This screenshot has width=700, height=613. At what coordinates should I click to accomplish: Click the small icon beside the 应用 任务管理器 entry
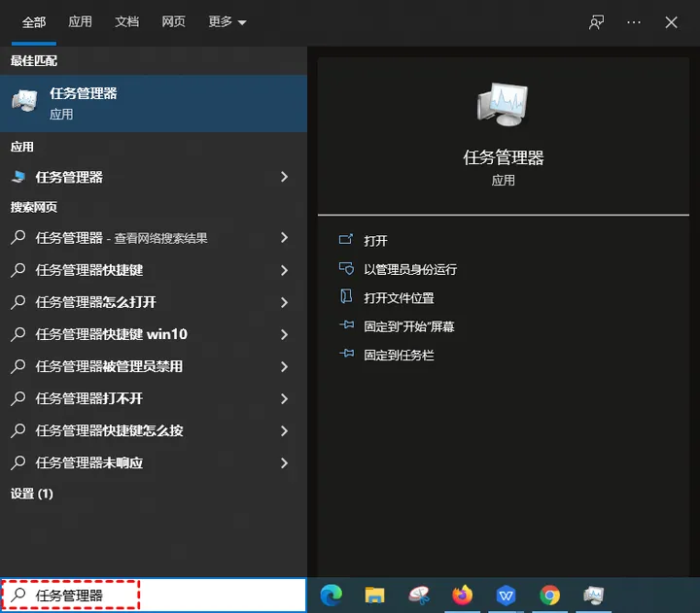coord(17,177)
